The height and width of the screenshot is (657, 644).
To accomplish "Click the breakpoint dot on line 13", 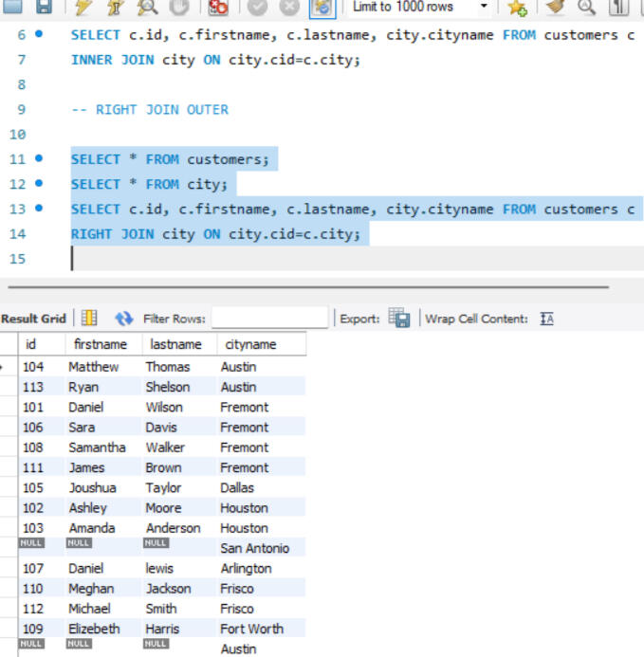I will pos(39,209).
